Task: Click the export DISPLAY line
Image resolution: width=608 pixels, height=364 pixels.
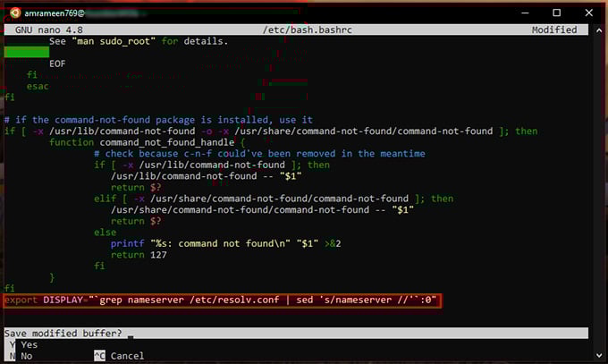Action: (222, 301)
